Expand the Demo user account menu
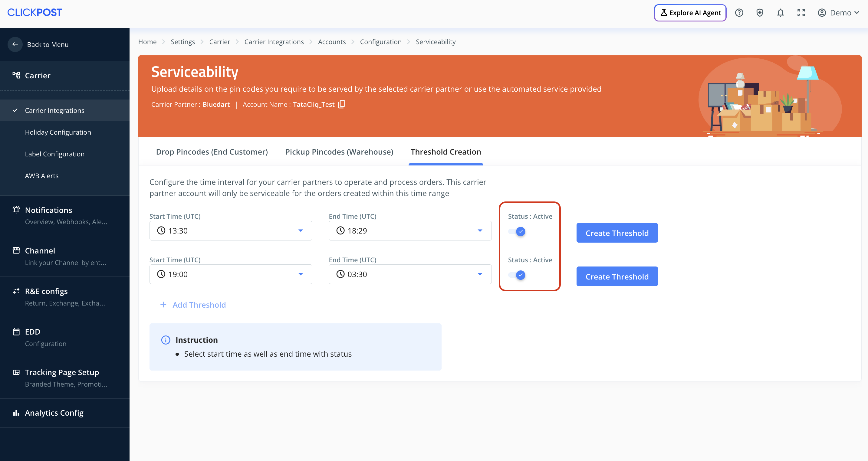The height and width of the screenshot is (461, 868). pyautogui.click(x=839, y=13)
